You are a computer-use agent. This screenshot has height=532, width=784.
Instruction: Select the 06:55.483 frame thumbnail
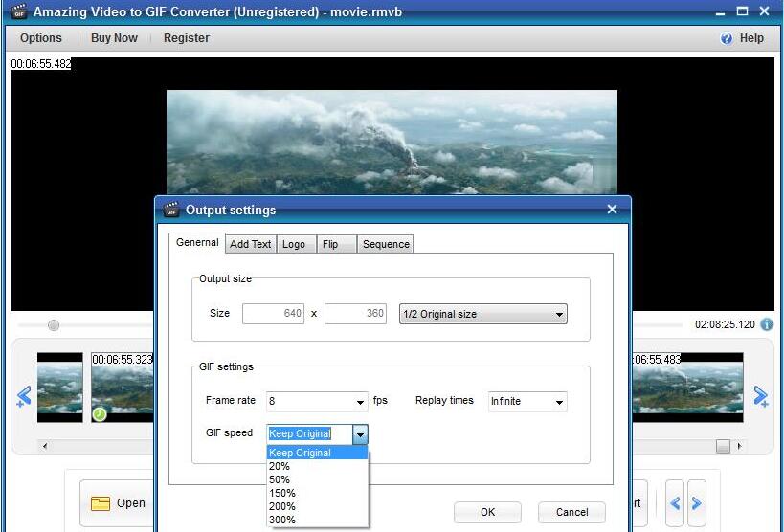click(688, 388)
